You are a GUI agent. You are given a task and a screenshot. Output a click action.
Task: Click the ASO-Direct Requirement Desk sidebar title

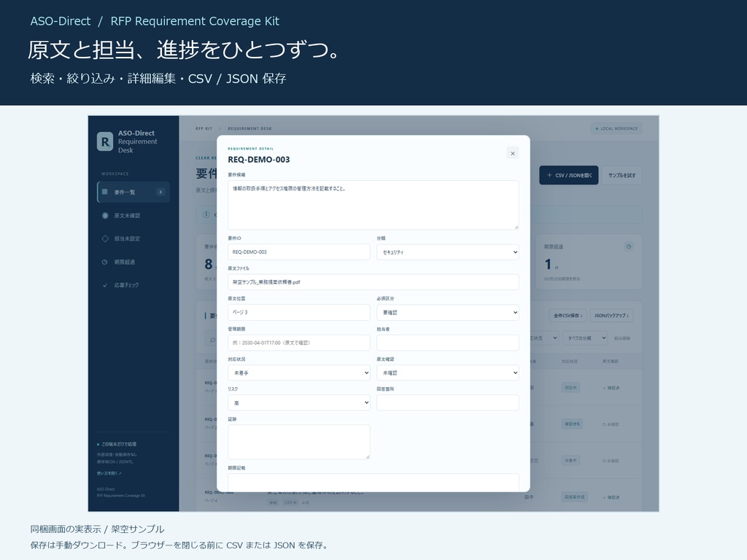[137, 141]
